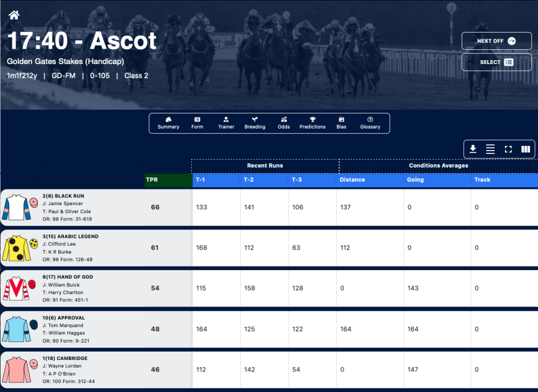
Task: Click the Distance column header
Action: point(370,180)
